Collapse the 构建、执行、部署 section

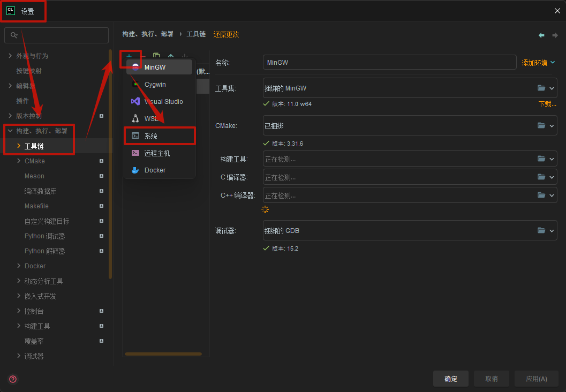[10, 131]
